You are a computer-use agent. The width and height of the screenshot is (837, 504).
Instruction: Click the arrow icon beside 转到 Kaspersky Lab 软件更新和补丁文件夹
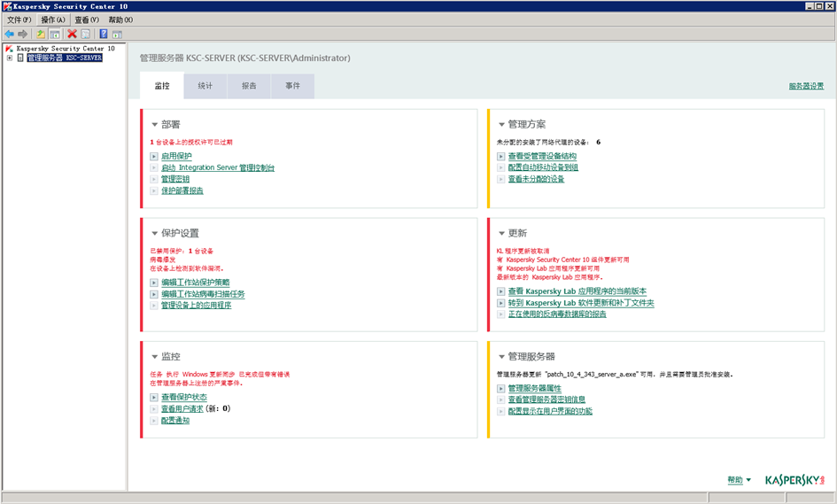pos(500,303)
